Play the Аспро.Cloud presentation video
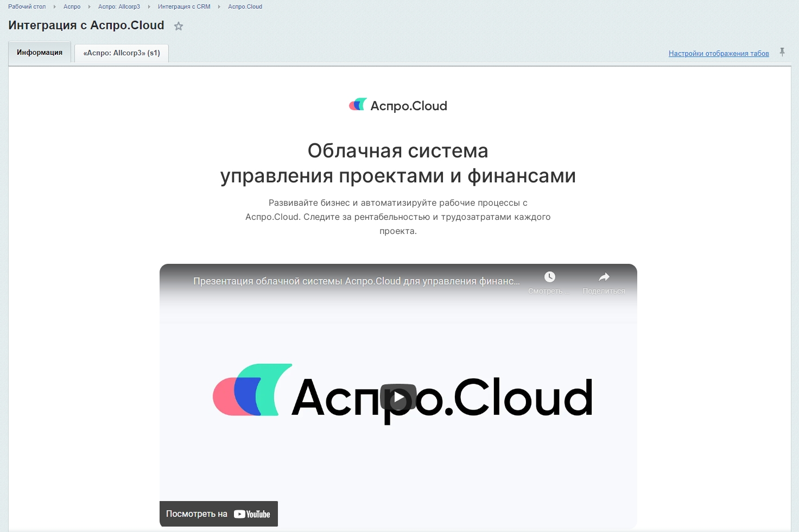The height and width of the screenshot is (532, 799). [x=398, y=398]
